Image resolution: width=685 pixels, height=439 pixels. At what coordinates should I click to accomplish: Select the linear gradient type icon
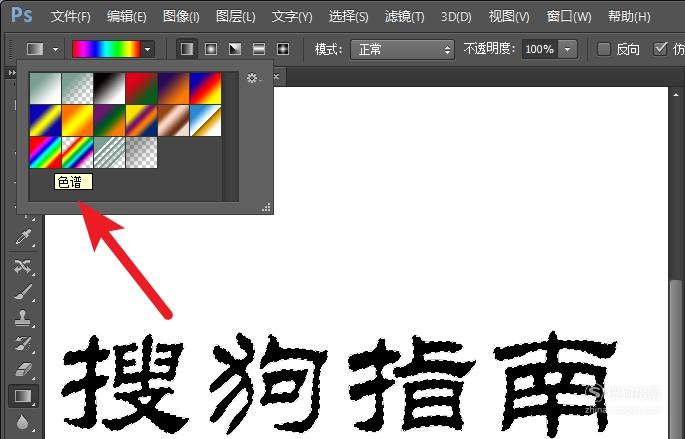[x=187, y=49]
